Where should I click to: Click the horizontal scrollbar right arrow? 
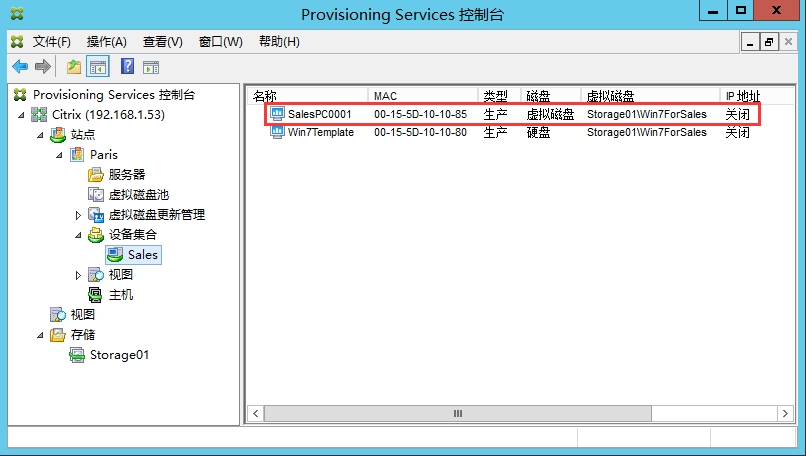(785, 413)
